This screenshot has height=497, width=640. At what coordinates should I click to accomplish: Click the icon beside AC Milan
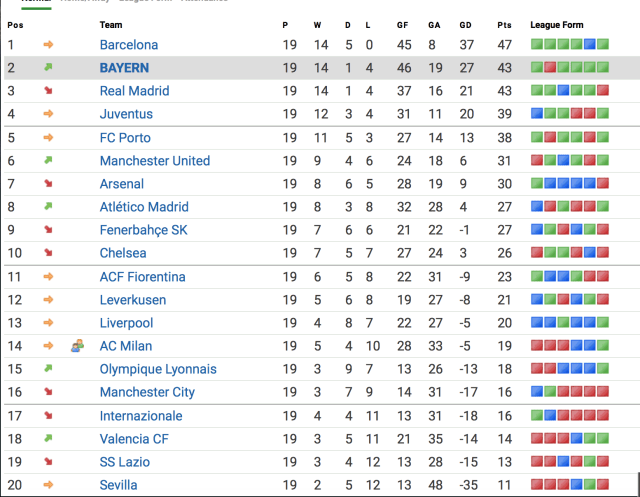[x=77, y=346]
